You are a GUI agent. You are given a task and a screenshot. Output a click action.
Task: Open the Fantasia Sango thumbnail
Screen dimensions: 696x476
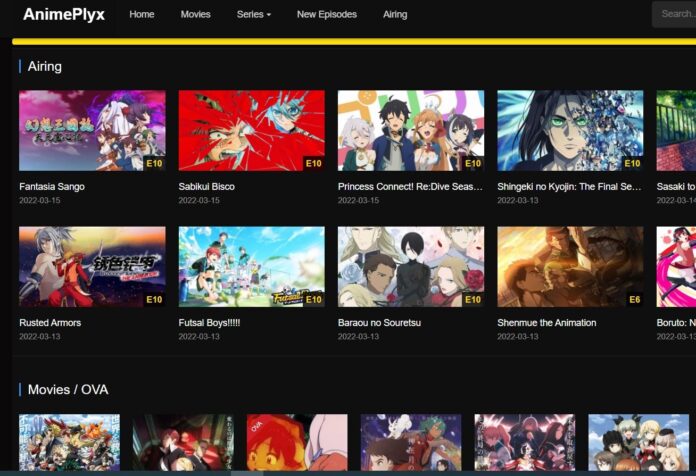pyautogui.click(x=92, y=131)
